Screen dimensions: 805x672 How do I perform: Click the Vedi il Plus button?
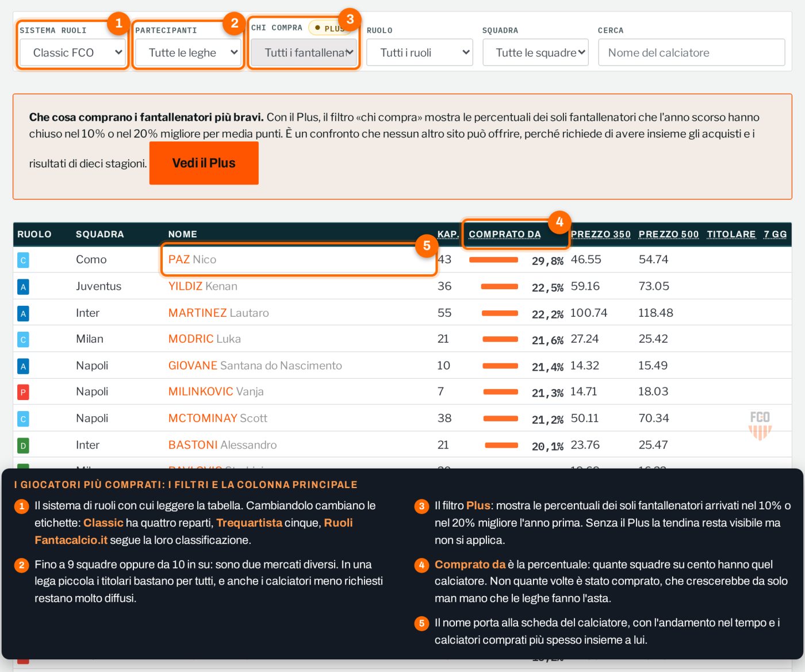pyautogui.click(x=204, y=163)
